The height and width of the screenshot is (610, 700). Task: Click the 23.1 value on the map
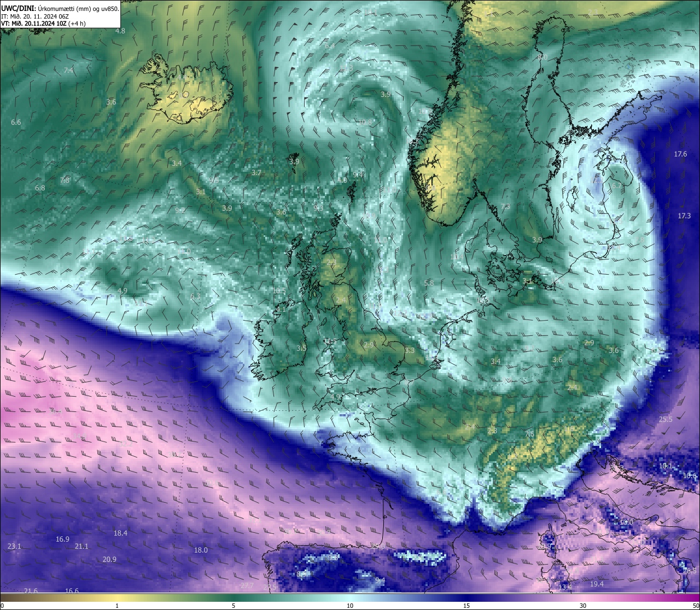pyautogui.click(x=15, y=546)
